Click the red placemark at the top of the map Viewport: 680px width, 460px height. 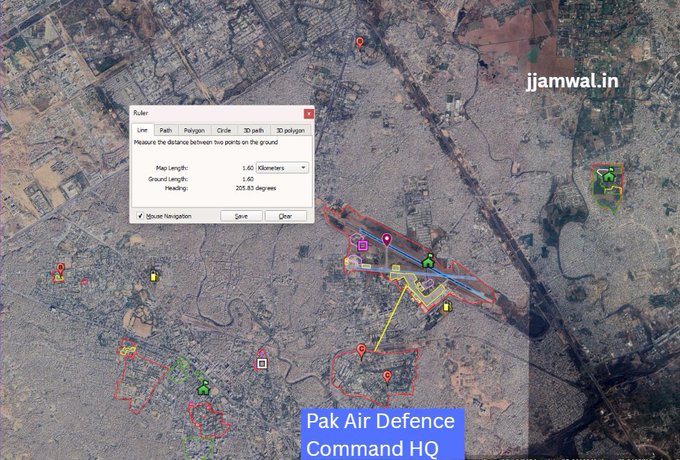point(359,42)
